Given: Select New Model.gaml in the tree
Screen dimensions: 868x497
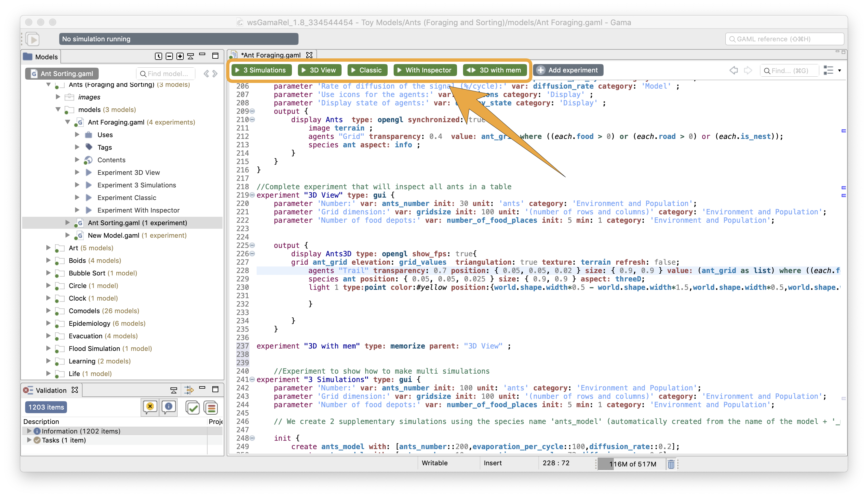Looking at the screenshot, I should 114,235.
